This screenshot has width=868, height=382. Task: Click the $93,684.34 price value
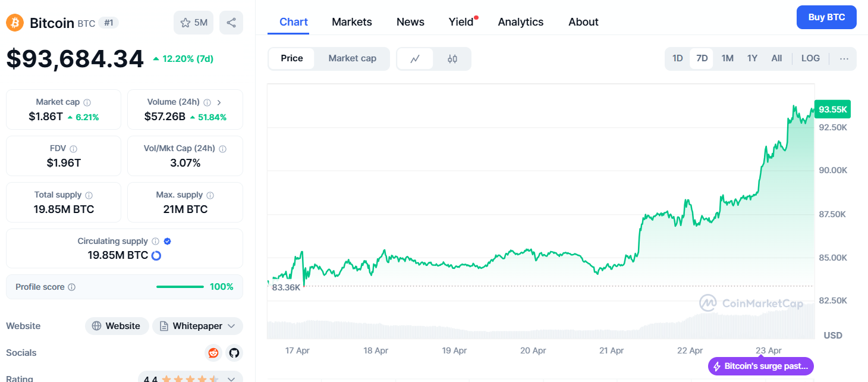tap(75, 59)
